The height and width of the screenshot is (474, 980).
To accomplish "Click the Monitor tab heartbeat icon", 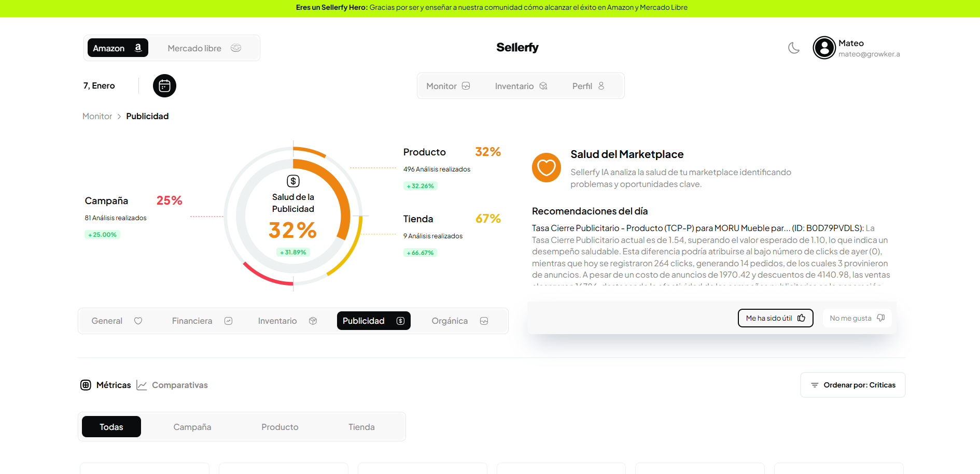I will click(466, 86).
